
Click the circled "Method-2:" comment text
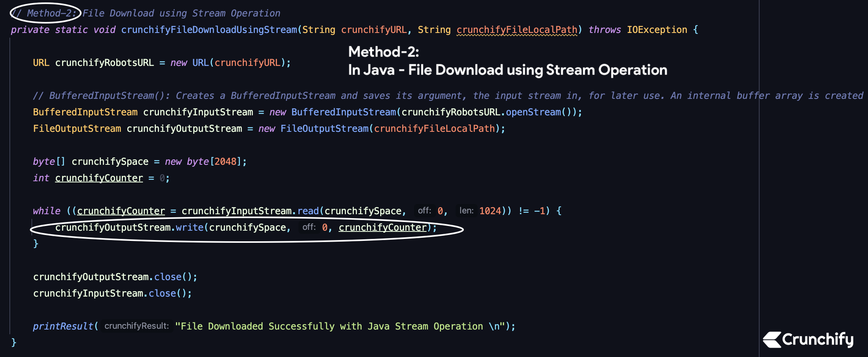pos(46,13)
